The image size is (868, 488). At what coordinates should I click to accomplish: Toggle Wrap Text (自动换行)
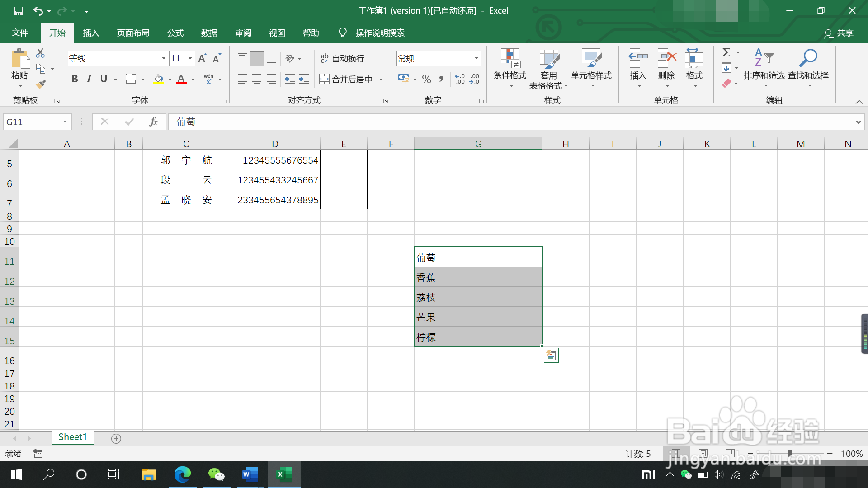(342, 58)
